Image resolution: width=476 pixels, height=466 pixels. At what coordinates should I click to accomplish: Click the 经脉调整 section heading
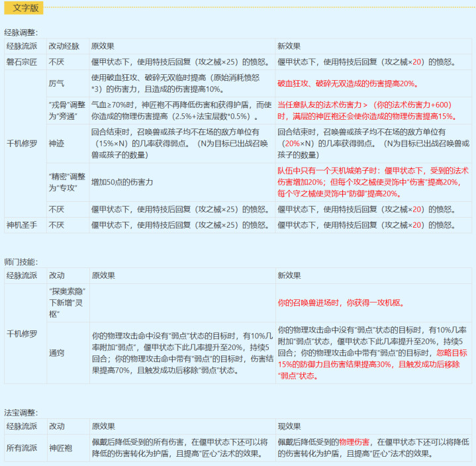(21, 32)
